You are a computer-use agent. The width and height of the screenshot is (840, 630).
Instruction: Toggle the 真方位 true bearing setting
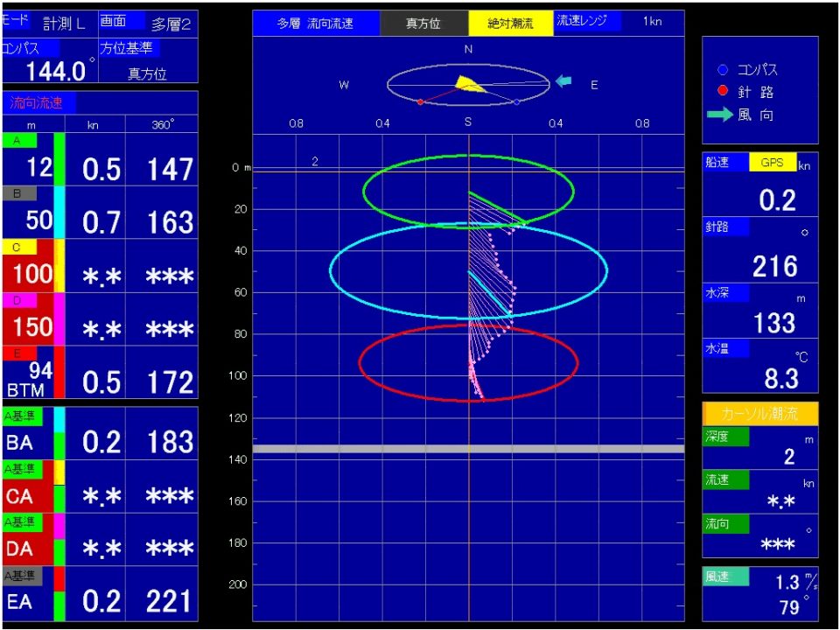[x=423, y=24]
